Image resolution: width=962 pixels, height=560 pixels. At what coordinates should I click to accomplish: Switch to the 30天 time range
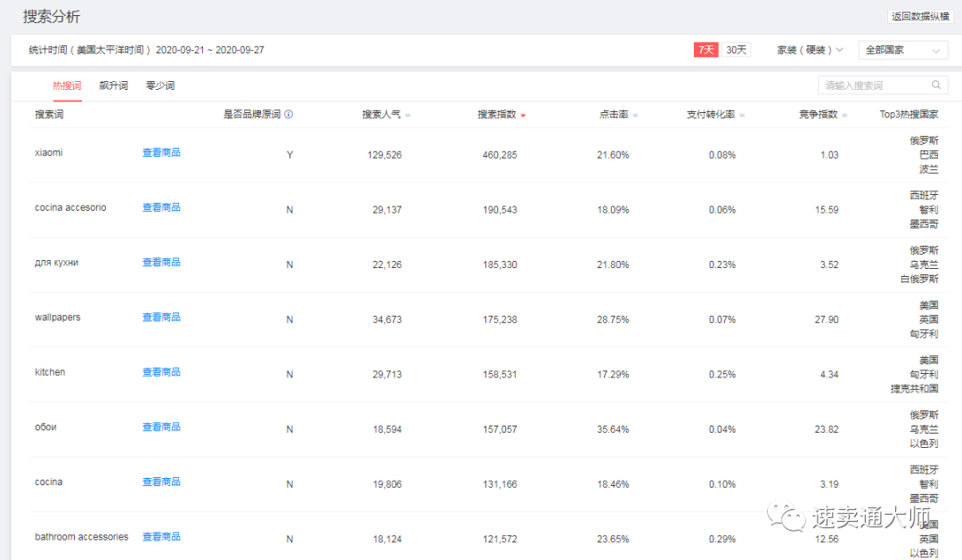(736, 51)
